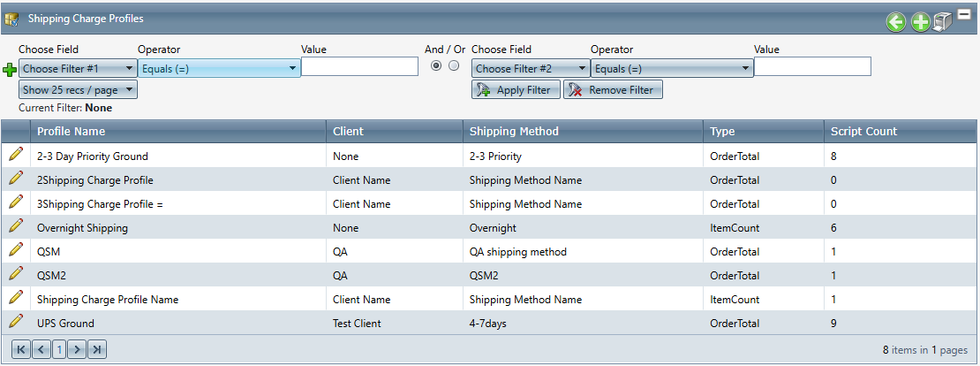Open edit for QSM2 profile
Screen dimensions: 980x366
click(16, 274)
